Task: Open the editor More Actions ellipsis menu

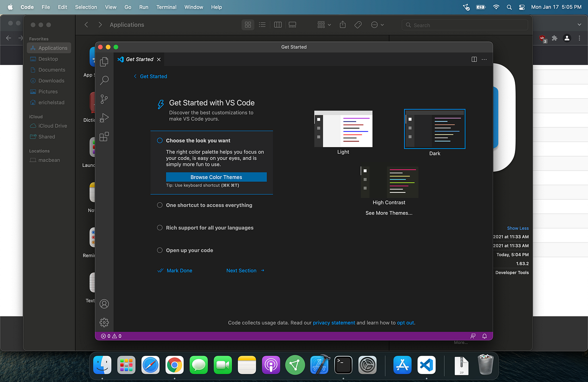Action: 484,59
